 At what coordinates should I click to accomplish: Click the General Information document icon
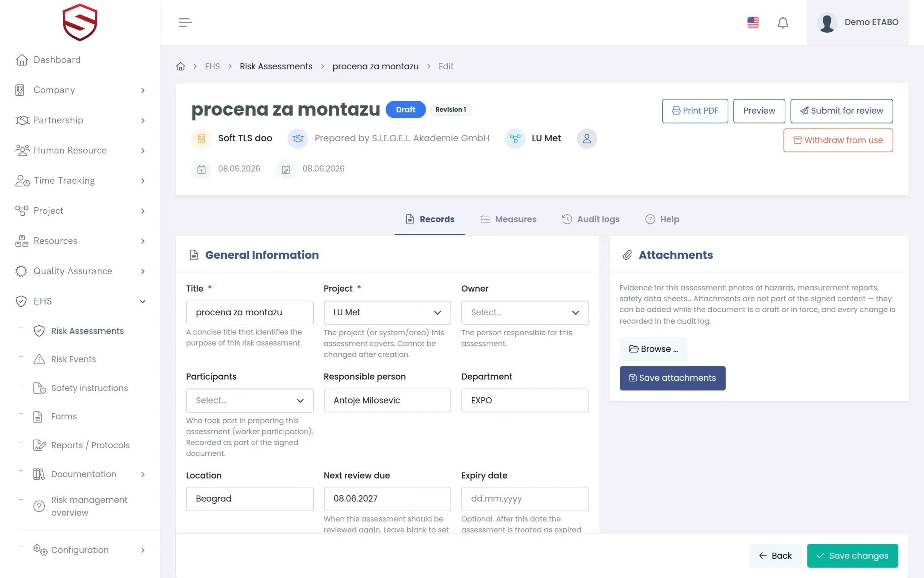click(194, 255)
